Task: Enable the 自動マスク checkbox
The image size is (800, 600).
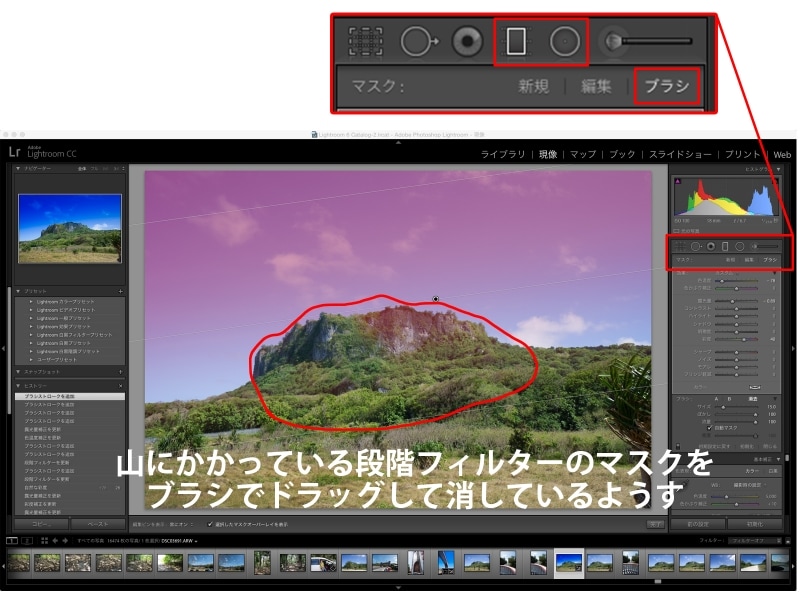Action: tap(708, 428)
